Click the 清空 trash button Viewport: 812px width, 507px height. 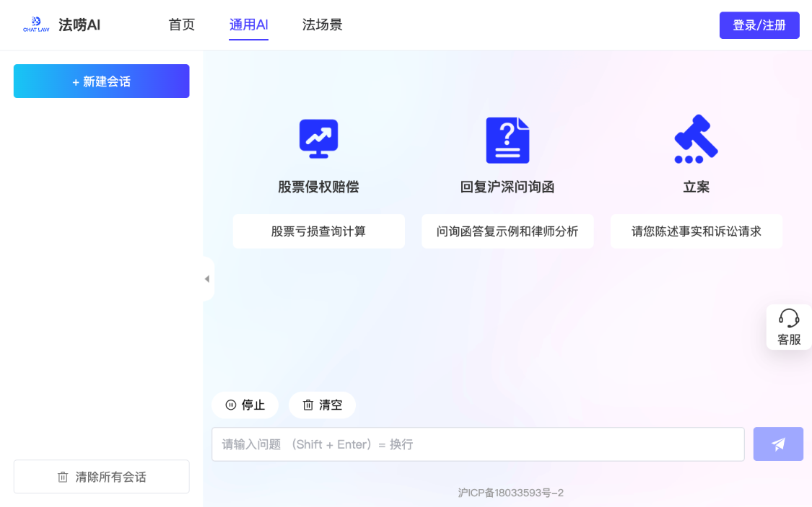coord(322,405)
